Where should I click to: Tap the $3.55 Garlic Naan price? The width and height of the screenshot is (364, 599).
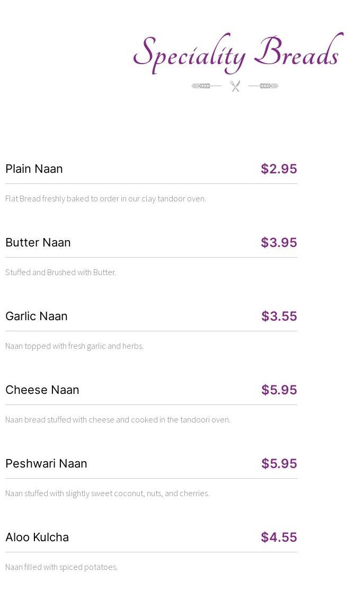(x=279, y=316)
